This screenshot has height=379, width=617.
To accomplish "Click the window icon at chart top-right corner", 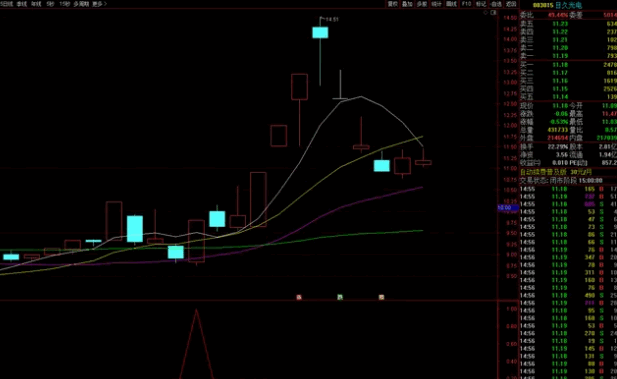I will [494, 13].
